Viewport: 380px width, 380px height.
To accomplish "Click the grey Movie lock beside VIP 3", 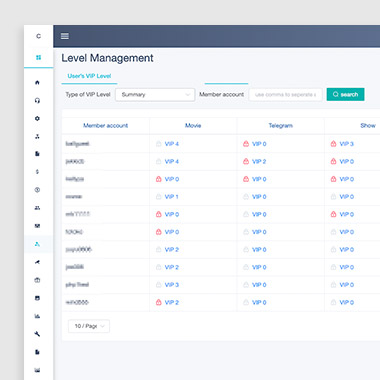I will 159,285.
